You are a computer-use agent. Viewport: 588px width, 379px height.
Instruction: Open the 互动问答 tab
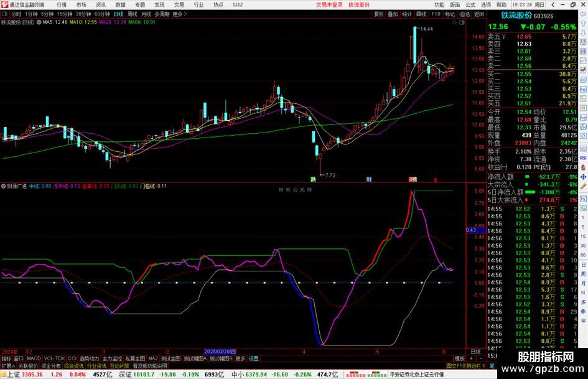tap(119, 366)
